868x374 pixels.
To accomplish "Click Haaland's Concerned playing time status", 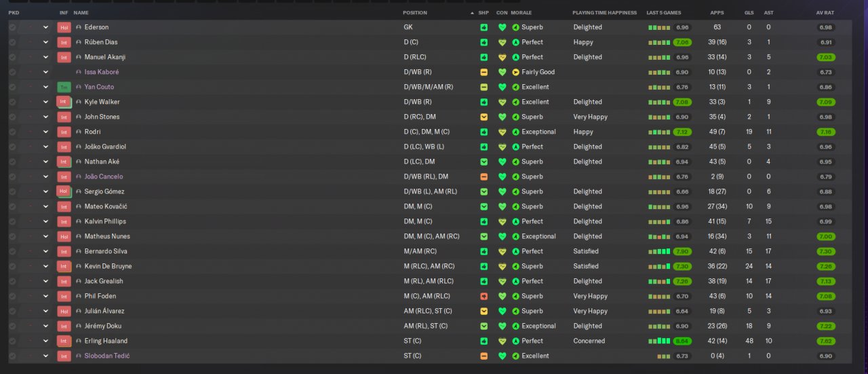I will [589, 341].
